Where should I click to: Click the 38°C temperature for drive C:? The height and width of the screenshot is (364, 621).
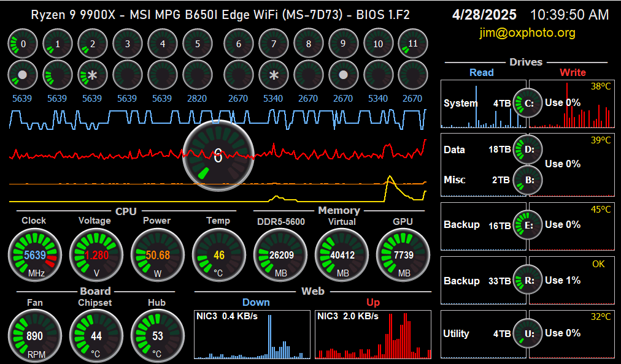click(601, 86)
